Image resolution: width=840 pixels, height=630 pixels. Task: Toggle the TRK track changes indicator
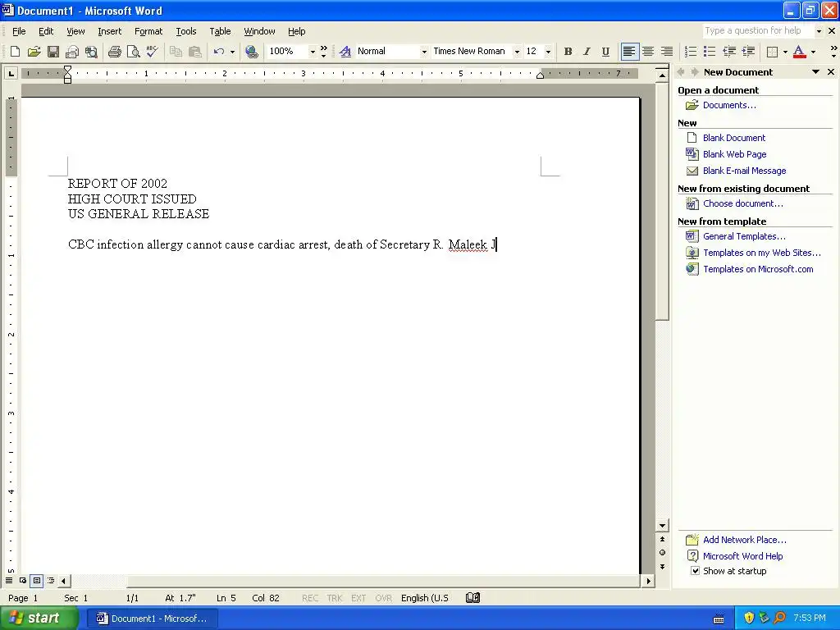pos(335,598)
